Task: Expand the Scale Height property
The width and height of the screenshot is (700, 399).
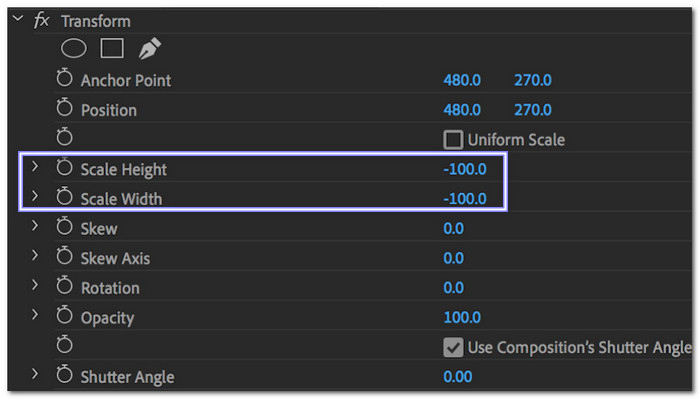Action: click(x=35, y=166)
